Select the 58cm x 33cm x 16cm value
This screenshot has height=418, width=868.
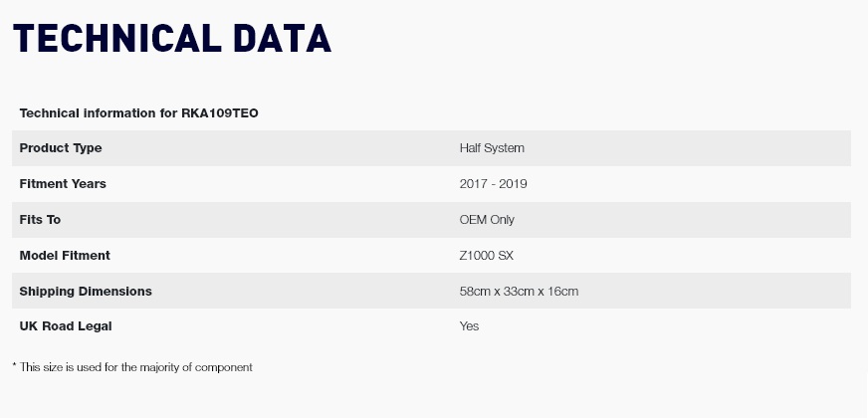coord(519,292)
